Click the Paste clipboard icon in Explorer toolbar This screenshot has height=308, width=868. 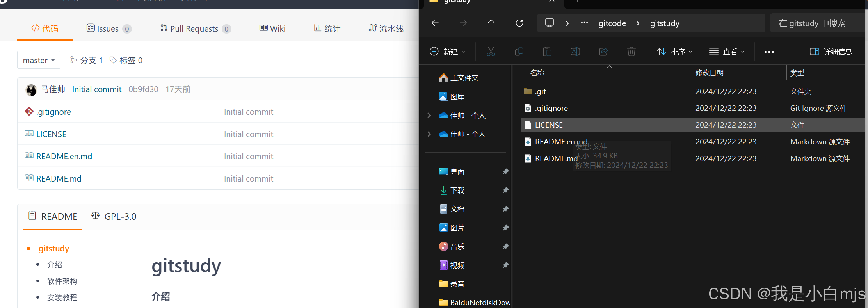[x=547, y=52]
